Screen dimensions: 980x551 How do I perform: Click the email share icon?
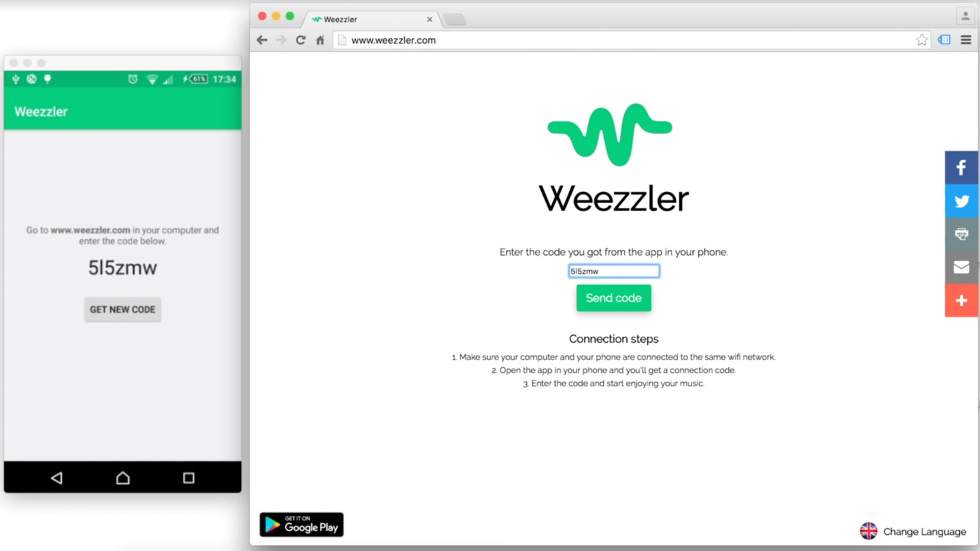tap(961, 266)
